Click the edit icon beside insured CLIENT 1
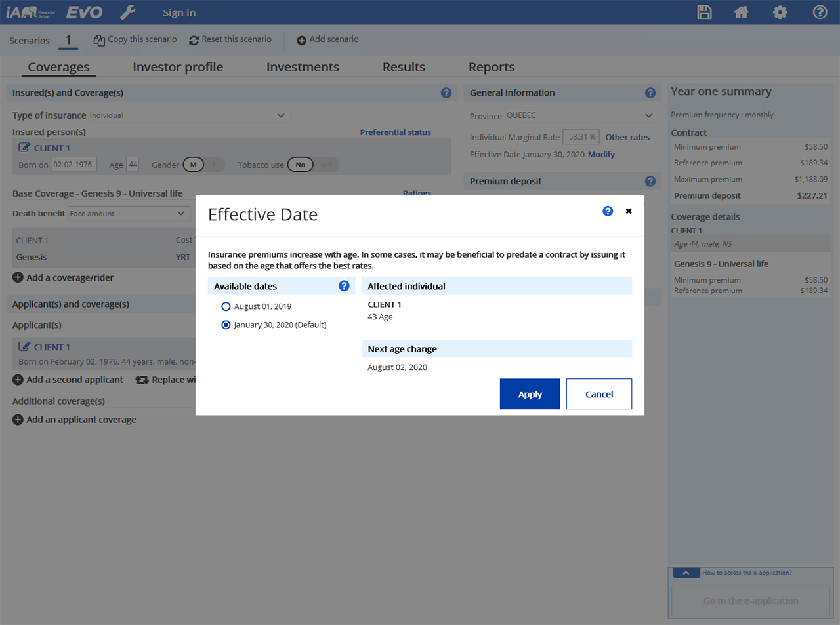 pos(24,148)
